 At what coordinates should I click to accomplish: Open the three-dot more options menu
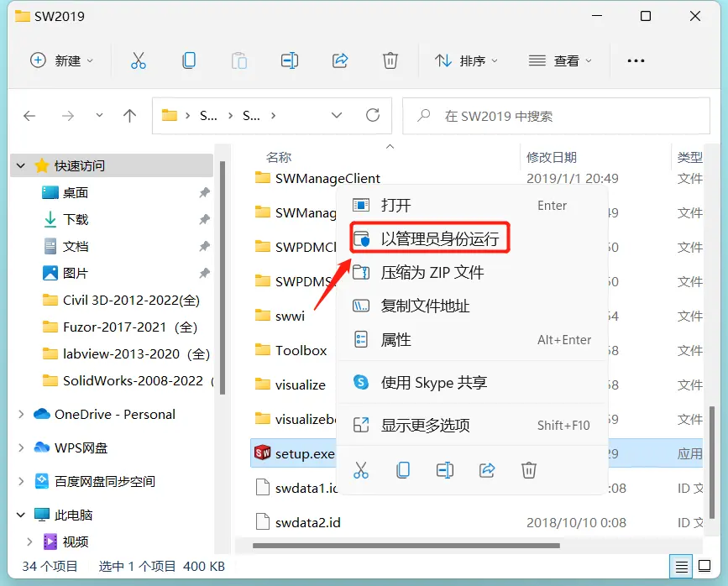coord(636,60)
